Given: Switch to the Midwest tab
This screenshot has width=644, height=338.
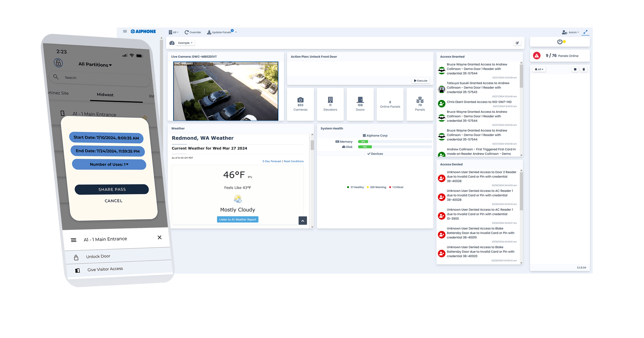Looking at the screenshot, I should tap(105, 95).
